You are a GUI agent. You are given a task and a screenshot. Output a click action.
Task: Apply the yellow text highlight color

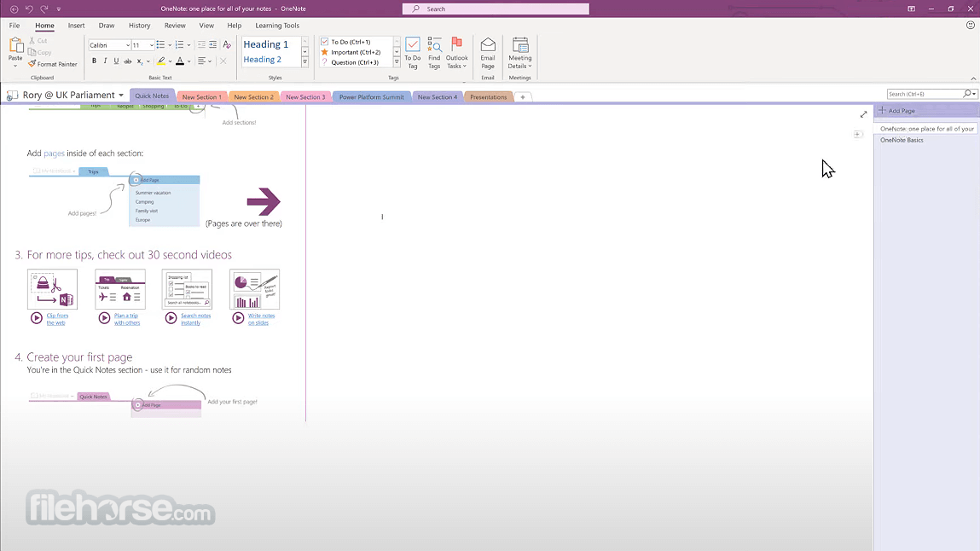click(161, 61)
